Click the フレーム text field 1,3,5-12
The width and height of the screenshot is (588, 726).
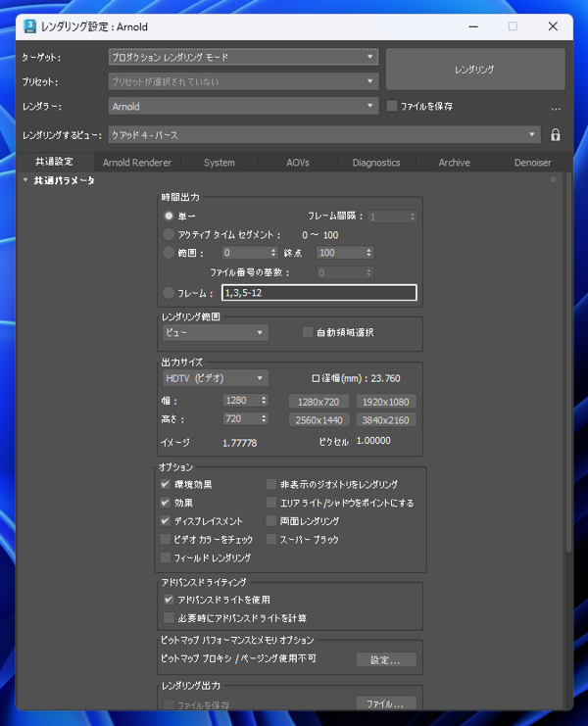[319, 293]
